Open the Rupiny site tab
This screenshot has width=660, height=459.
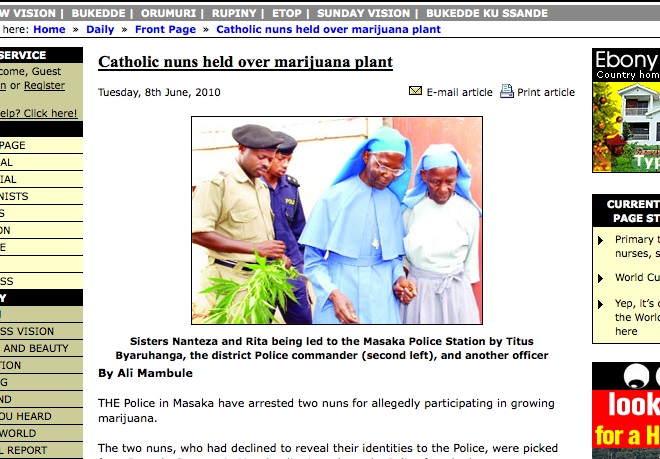pyautogui.click(x=234, y=13)
